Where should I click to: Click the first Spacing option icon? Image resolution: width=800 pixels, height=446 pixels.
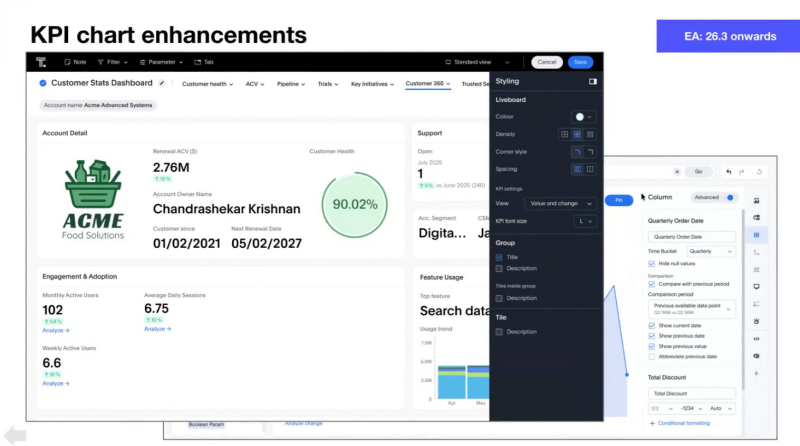(576, 169)
